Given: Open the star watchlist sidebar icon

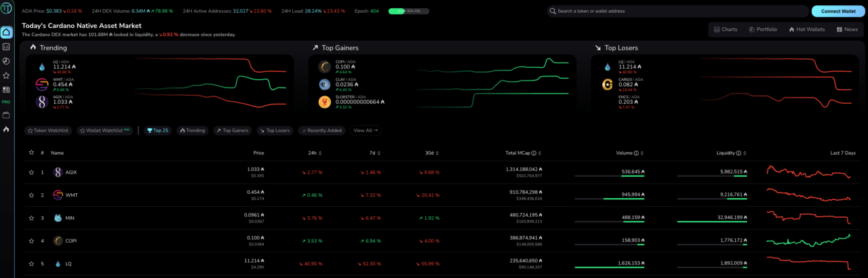Looking at the screenshot, I should pos(6,75).
